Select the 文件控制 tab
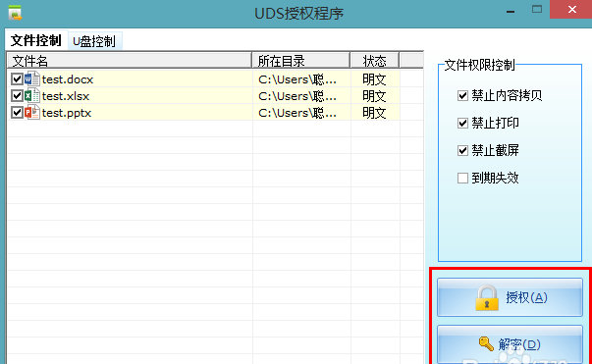Viewport: 592px width, 364px height. coord(36,40)
